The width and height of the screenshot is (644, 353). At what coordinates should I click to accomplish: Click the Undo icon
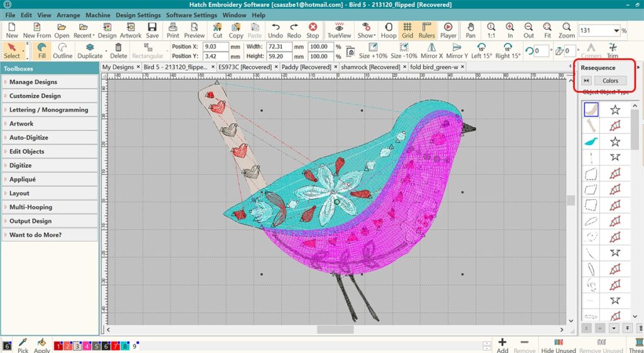coord(275,30)
